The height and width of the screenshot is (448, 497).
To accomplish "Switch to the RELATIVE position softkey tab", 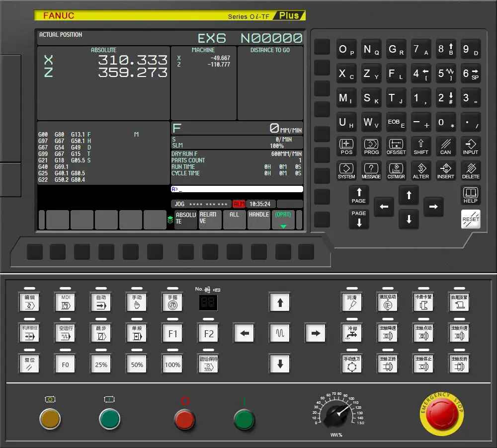I will point(210,219).
